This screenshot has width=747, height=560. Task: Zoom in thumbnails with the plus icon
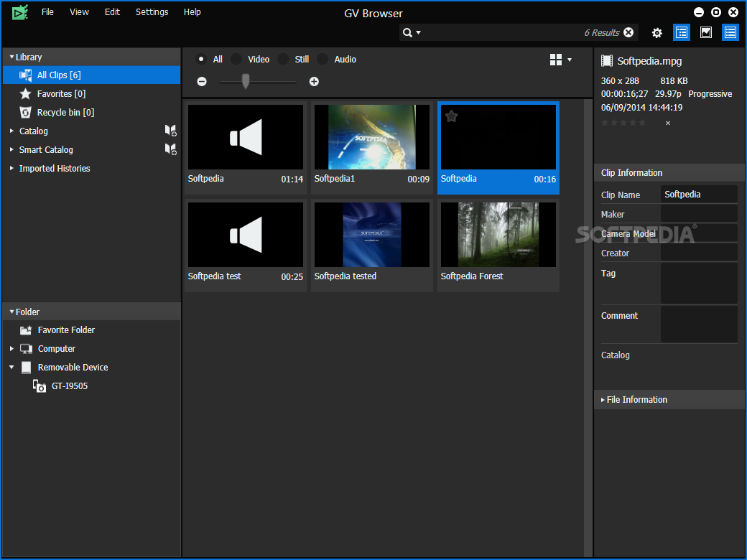[x=314, y=81]
